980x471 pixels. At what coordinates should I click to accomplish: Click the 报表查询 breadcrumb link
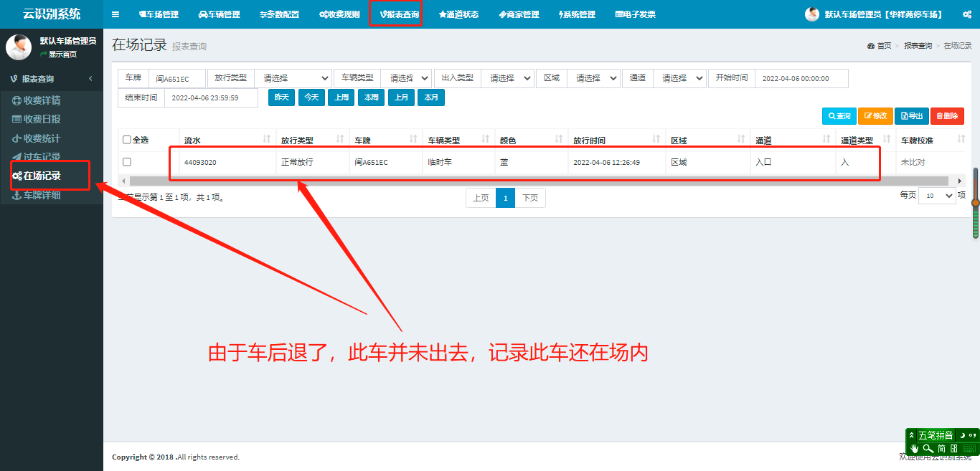point(918,45)
